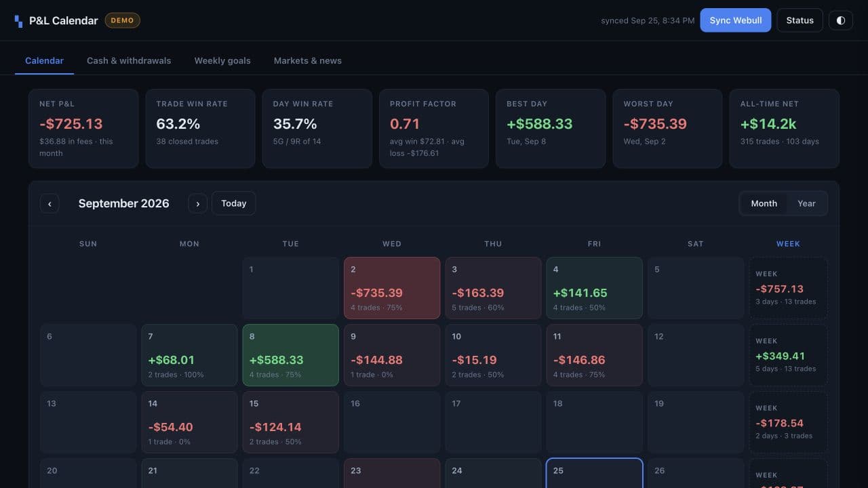This screenshot has height=488, width=868.
Task: Select the Profit Factor card
Action: click(433, 128)
